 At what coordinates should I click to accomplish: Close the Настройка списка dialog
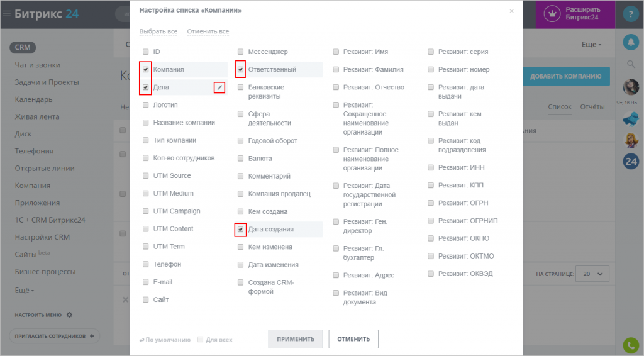click(x=511, y=11)
